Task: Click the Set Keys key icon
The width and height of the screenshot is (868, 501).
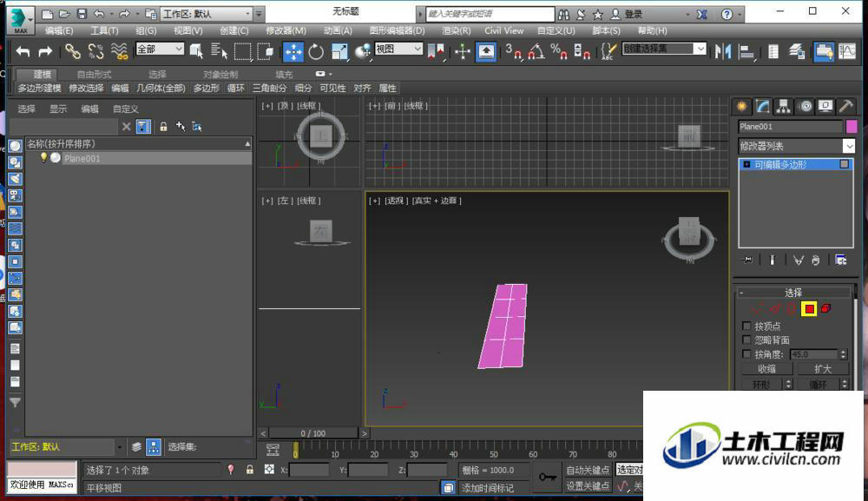Action: point(548,477)
